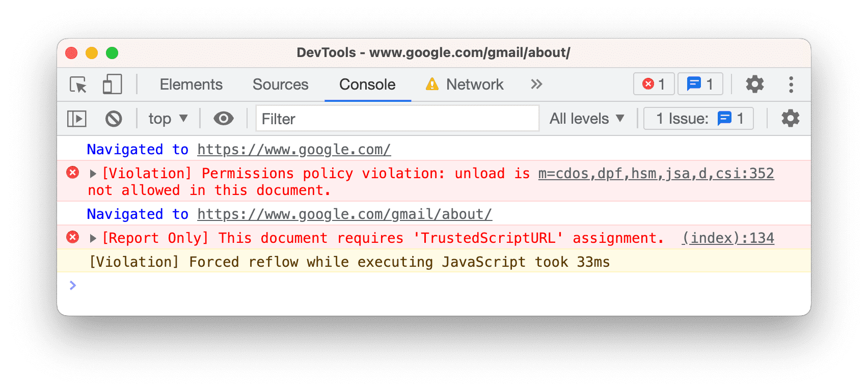Image resolution: width=868 pixels, height=391 pixels.
Task: Create a live expression with the eye icon
Action: click(x=223, y=118)
